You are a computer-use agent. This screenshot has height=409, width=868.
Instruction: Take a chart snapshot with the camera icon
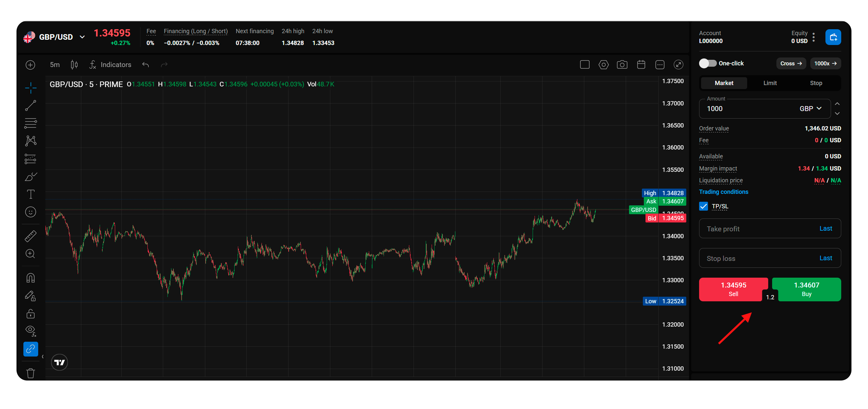[x=622, y=65]
